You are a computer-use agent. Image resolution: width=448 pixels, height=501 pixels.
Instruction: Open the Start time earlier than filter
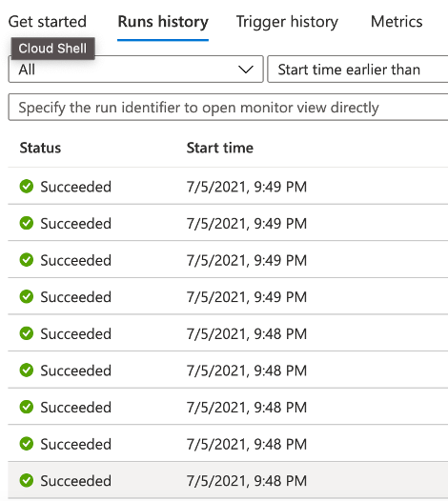click(357, 70)
